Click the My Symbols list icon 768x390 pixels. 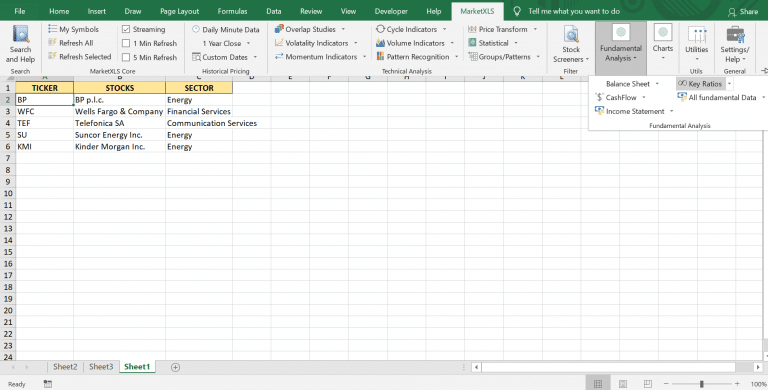click(x=52, y=29)
